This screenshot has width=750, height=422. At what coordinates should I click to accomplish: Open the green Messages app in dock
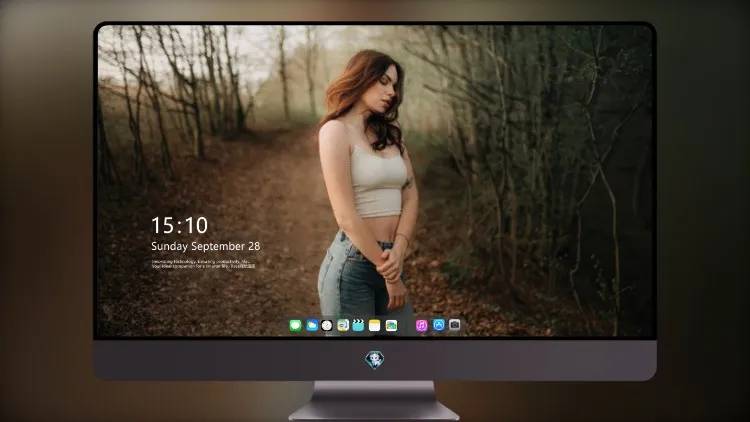296,325
